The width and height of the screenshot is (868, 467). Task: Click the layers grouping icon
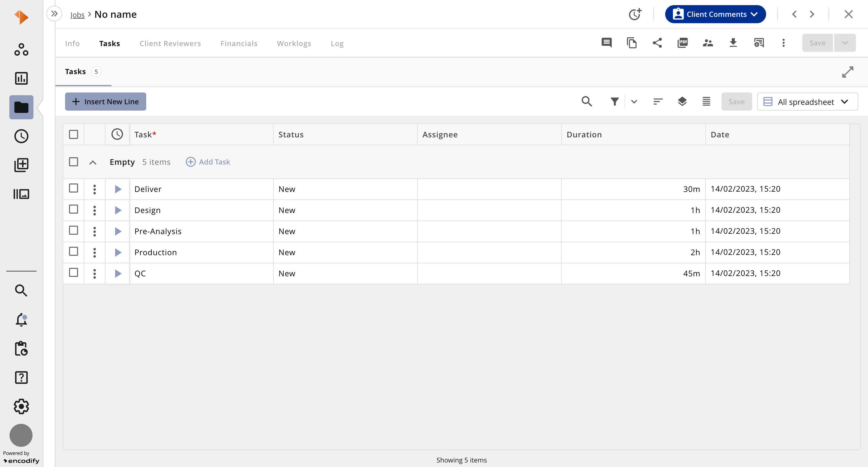[682, 102]
